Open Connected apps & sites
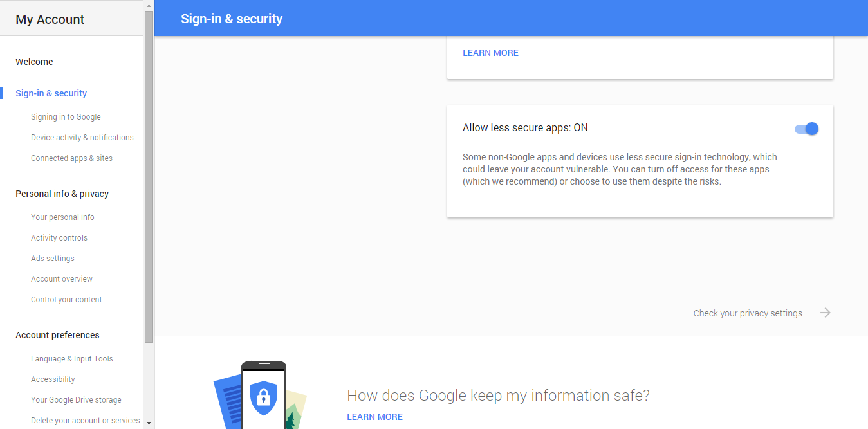This screenshot has height=429, width=868. (71, 158)
